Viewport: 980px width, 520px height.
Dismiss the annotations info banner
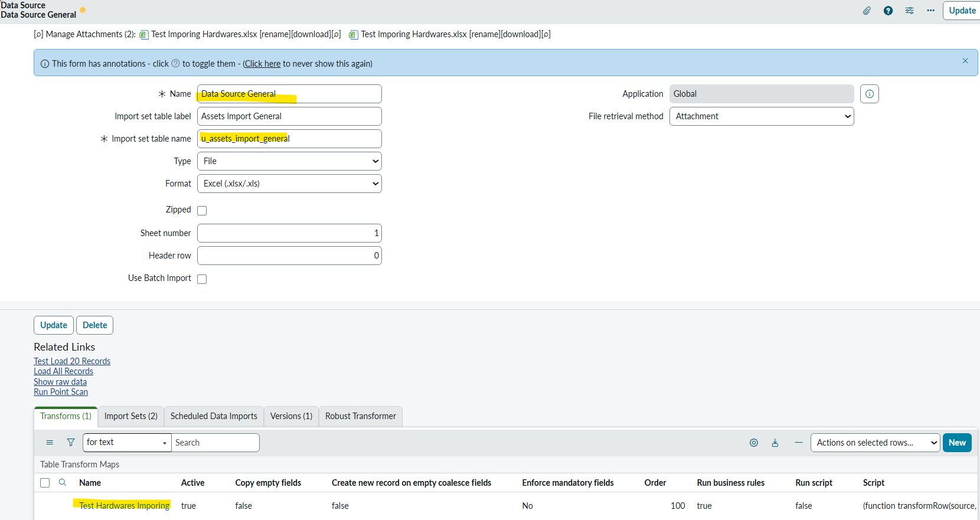965,61
